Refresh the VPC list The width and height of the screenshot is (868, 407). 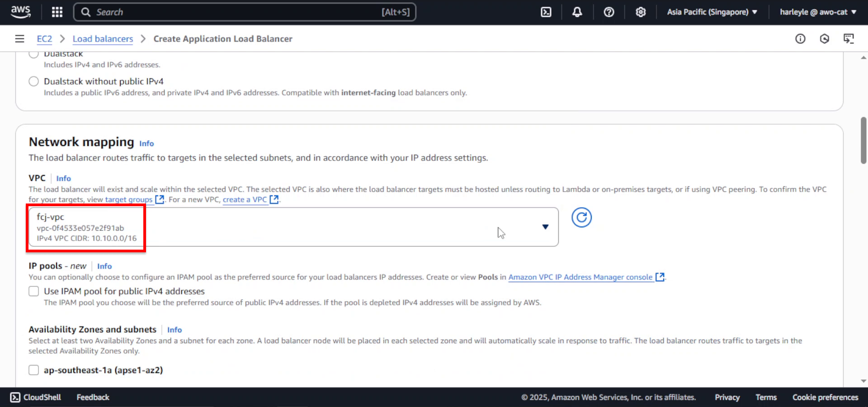coord(581,218)
